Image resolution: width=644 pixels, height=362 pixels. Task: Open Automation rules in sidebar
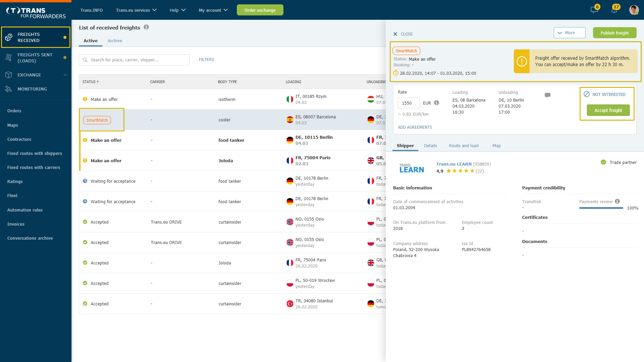pos(25,210)
